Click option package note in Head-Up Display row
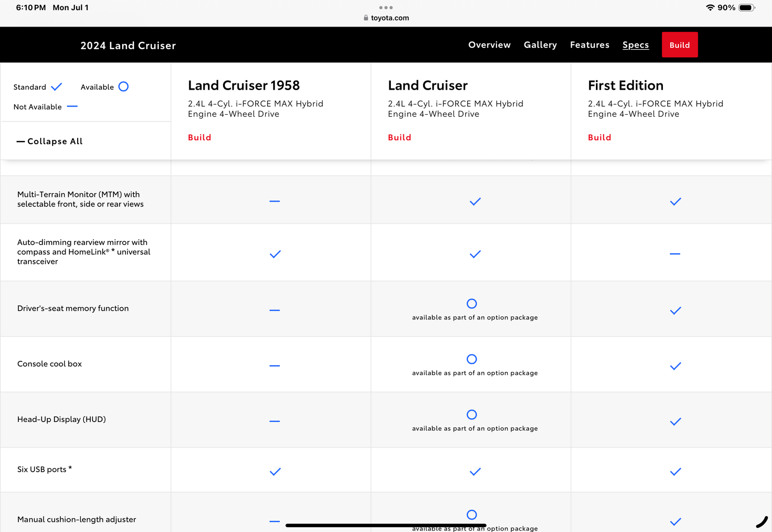The image size is (772, 532). (475, 428)
